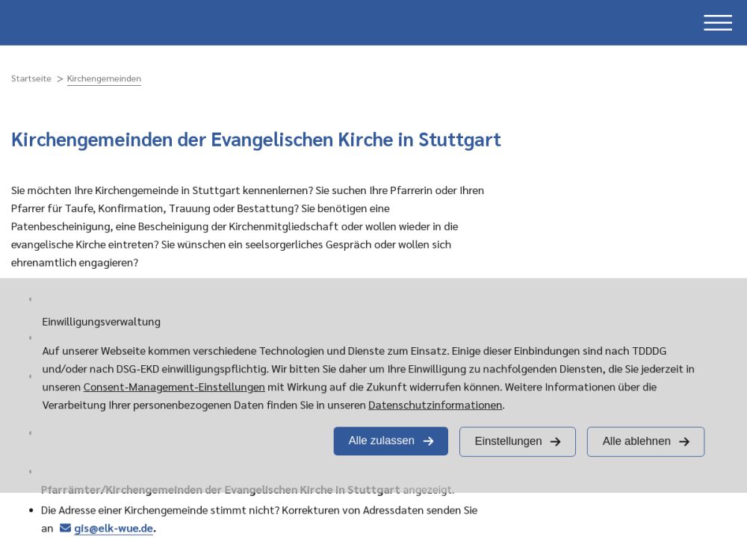The width and height of the screenshot is (747, 560).
Task: Open the Consent-Management-Einstellungen link
Action: click(174, 387)
